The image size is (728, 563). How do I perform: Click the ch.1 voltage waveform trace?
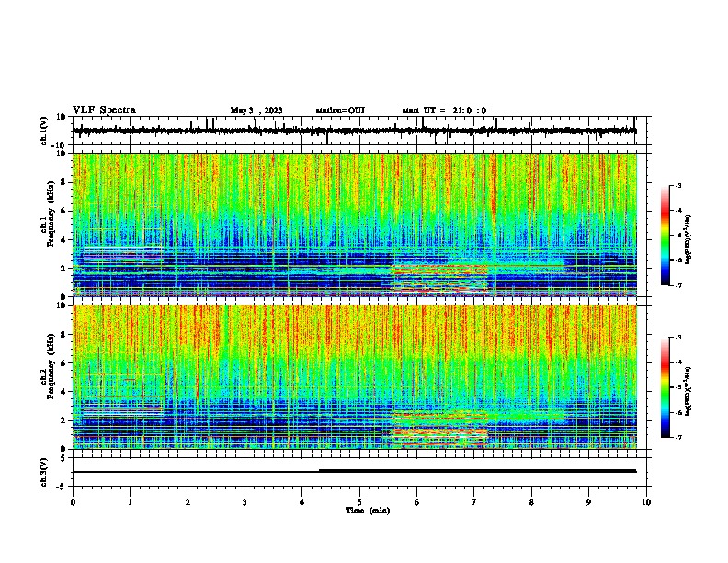tap(354, 131)
